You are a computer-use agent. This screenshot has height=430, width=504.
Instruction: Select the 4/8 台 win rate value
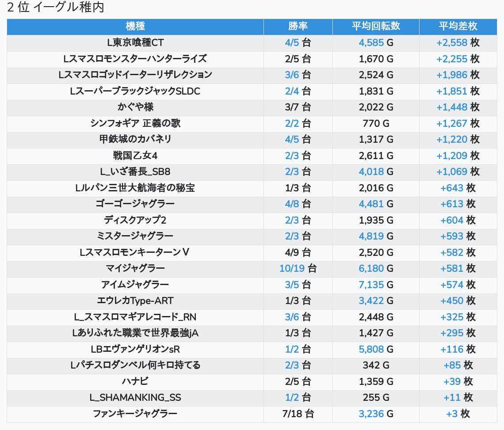298,204
